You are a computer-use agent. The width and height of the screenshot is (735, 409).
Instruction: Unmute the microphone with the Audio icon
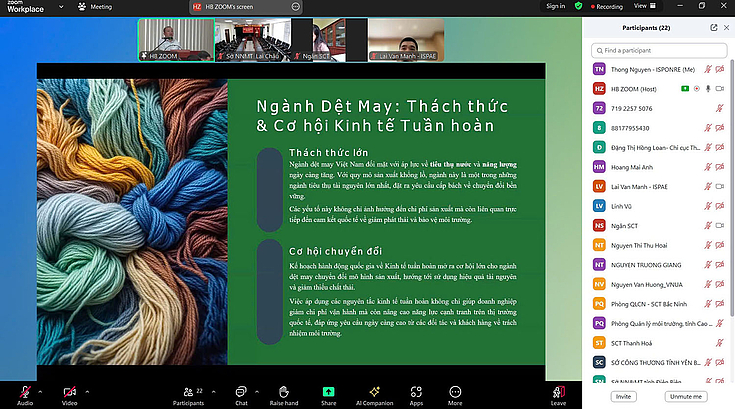[25, 392]
